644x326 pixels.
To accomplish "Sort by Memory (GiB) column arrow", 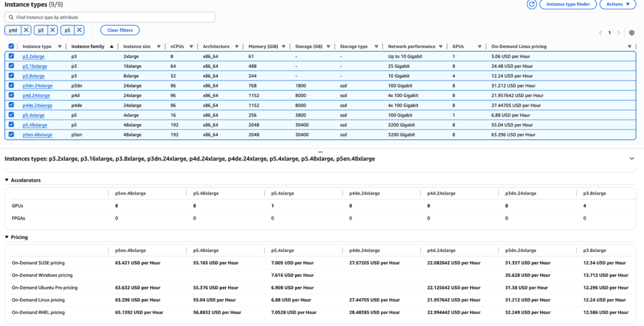I will pos(284,47).
